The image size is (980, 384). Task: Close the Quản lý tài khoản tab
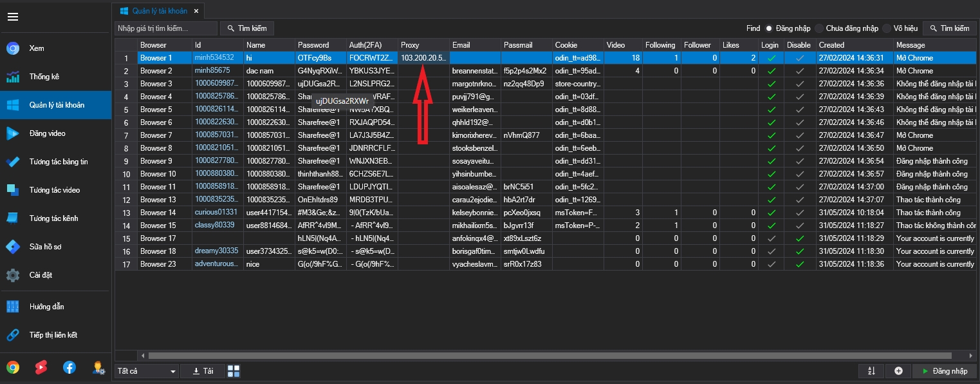pyautogui.click(x=196, y=11)
